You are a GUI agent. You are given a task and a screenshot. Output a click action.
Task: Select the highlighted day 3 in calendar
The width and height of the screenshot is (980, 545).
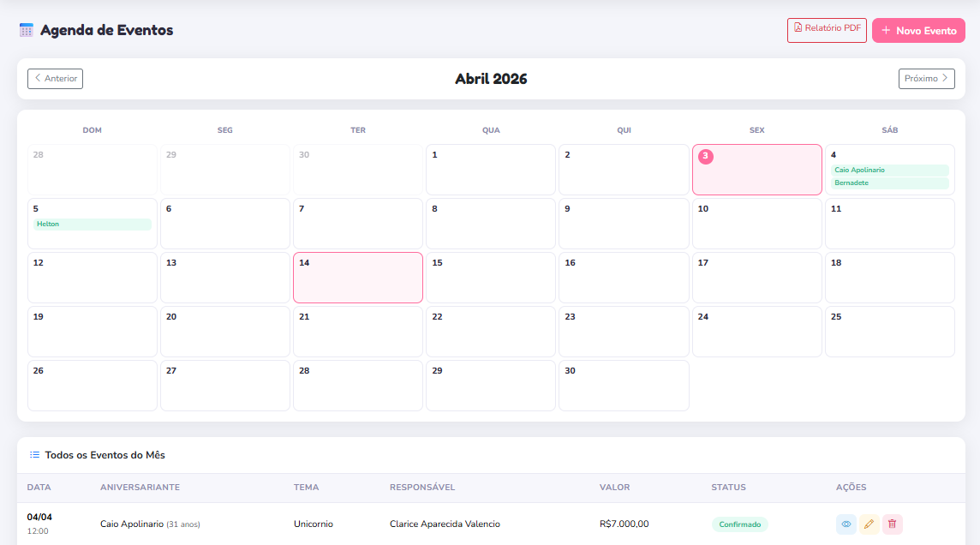[756, 170]
